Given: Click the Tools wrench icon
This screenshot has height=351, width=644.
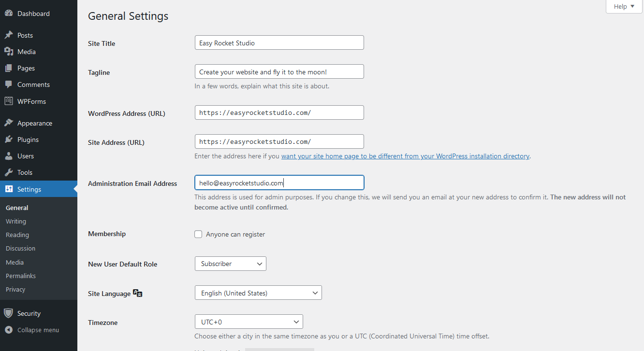Looking at the screenshot, I should (9, 172).
